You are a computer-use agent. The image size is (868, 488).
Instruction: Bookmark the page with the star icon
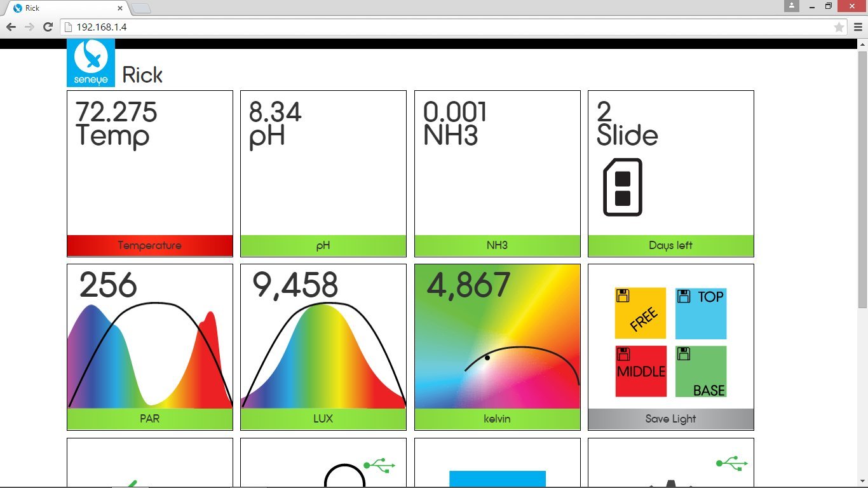pyautogui.click(x=839, y=27)
